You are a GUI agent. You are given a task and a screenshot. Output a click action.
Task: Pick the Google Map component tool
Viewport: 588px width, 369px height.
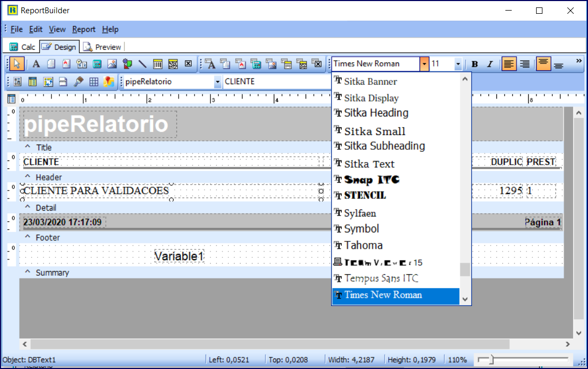[x=109, y=82]
